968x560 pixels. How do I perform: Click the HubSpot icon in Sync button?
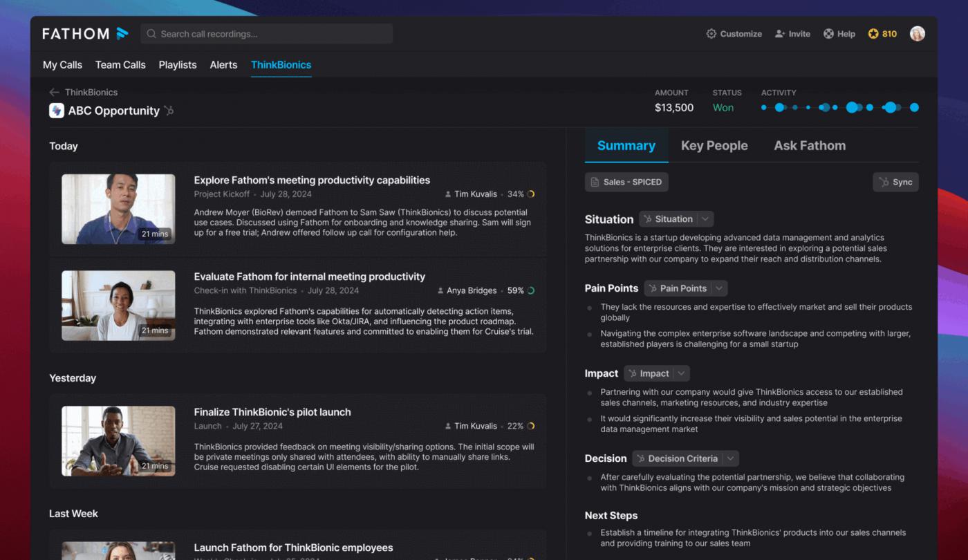[x=884, y=182]
